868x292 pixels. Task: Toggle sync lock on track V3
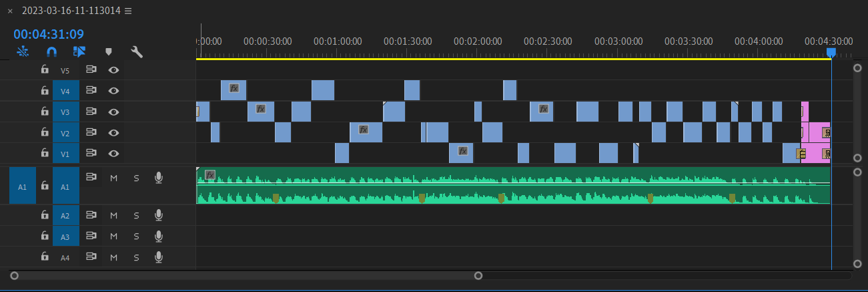tap(91, 112)
